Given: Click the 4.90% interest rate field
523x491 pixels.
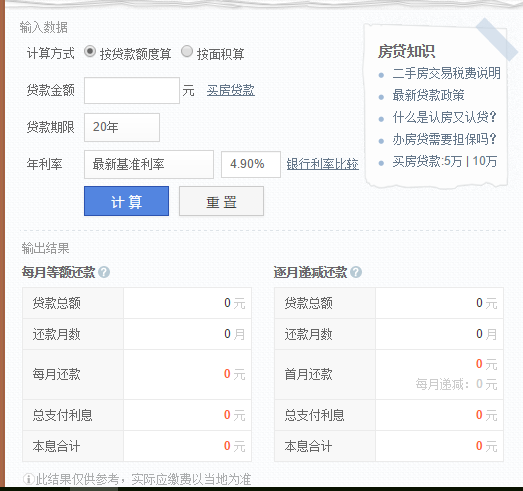Looking at the screenshot, I should (x=251, y=164).
